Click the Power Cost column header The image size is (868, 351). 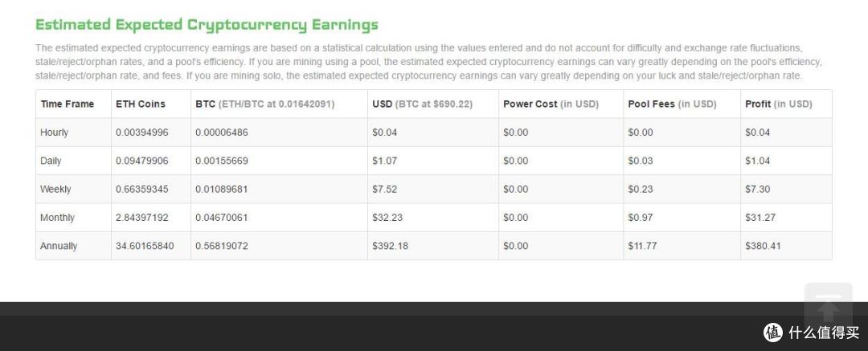(551, 104)
